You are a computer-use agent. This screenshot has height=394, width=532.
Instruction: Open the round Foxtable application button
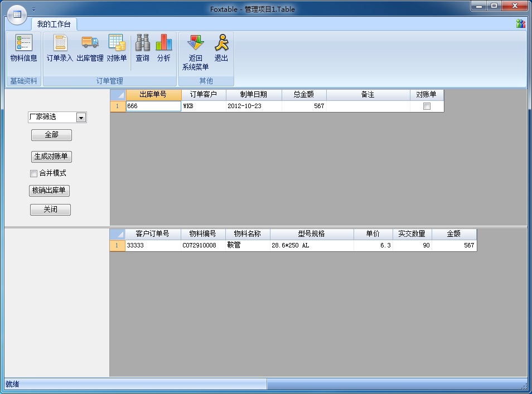(x=17, y=14)
